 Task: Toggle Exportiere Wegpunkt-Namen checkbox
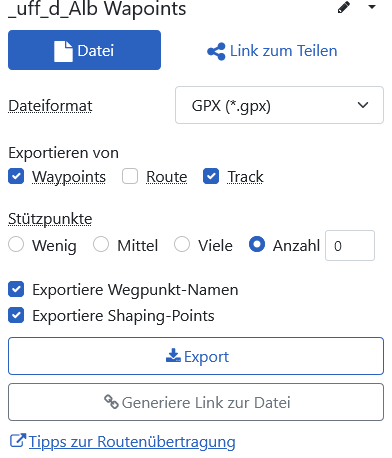pos(16,289)
